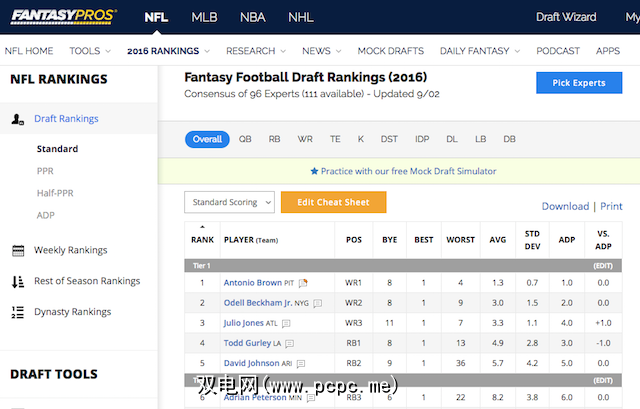This screenshot has width=640, height=409.
Task: Switch to the NBA sport tab
Action: (x=253, y=17)
